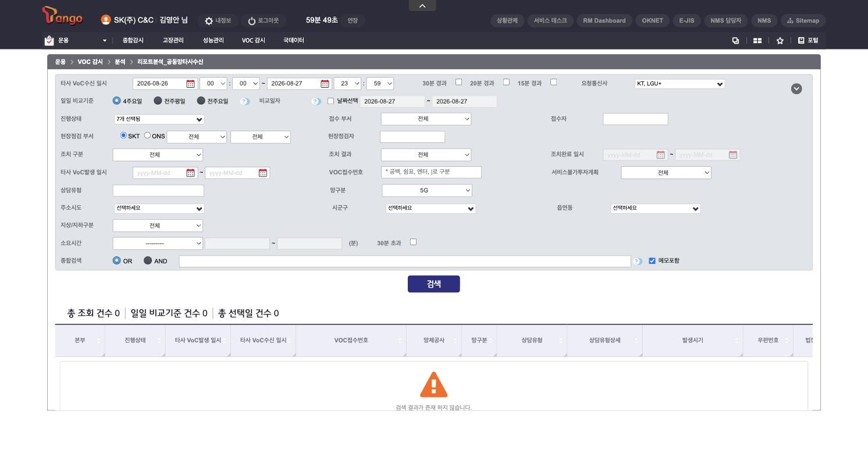The height and width of the screenshot is (472, 868).
Task: Open the 성능관리 menu
Action: (213, 41)
